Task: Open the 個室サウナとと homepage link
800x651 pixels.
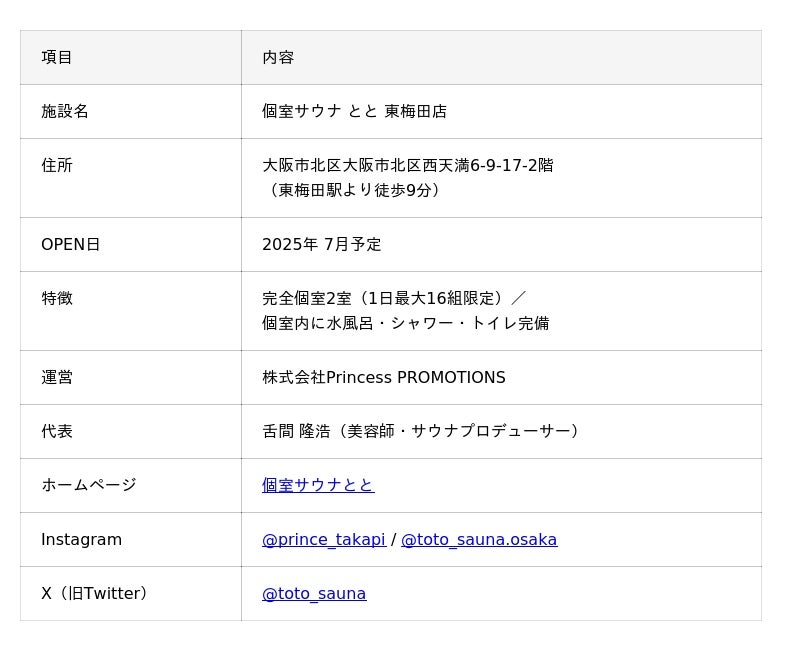Action: [x=318, y=485]
